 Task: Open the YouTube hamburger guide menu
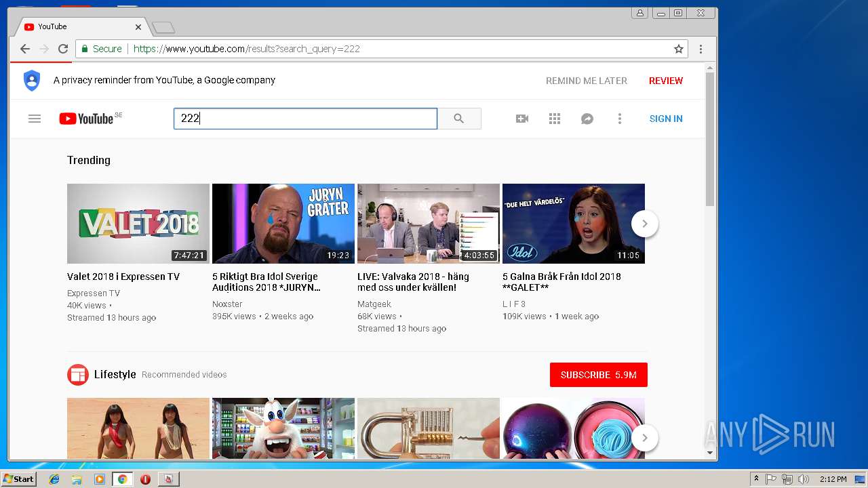tap(35, 119)
